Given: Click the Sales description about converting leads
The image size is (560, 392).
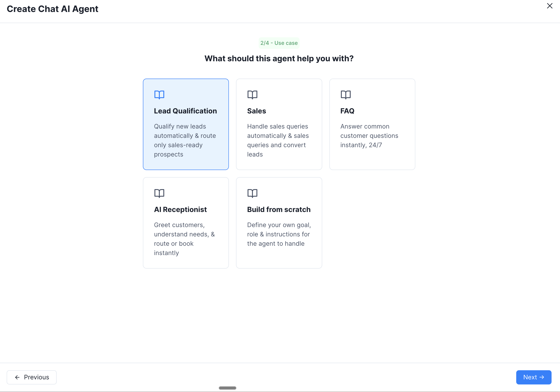Looking at the screenshot, I should pos(278,140).
